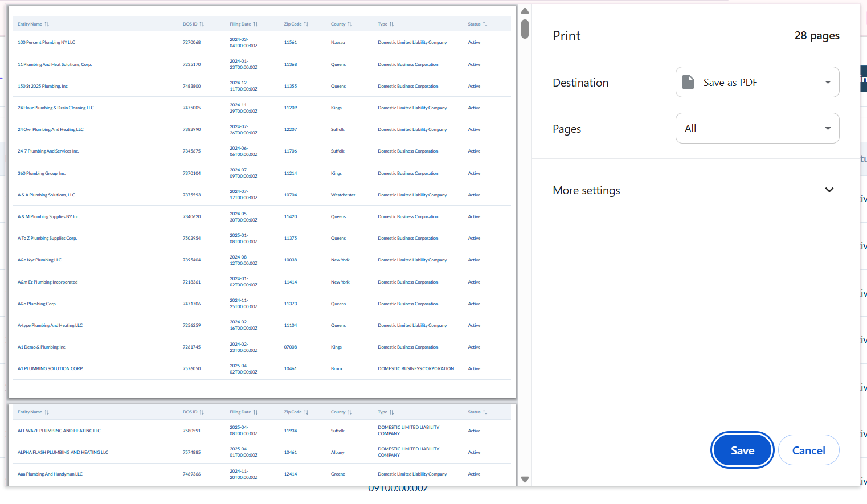The height and width of the screenshot is (504, 867).
Task: Sort by Type on first page
Action: 386,24
